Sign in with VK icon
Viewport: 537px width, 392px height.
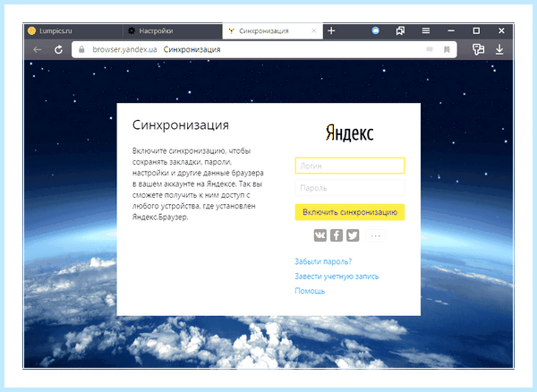320,235
